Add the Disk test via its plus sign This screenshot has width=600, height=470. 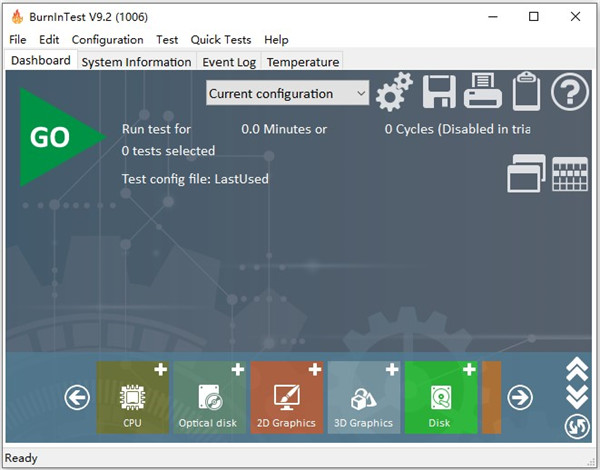click(x=470, y=370)
